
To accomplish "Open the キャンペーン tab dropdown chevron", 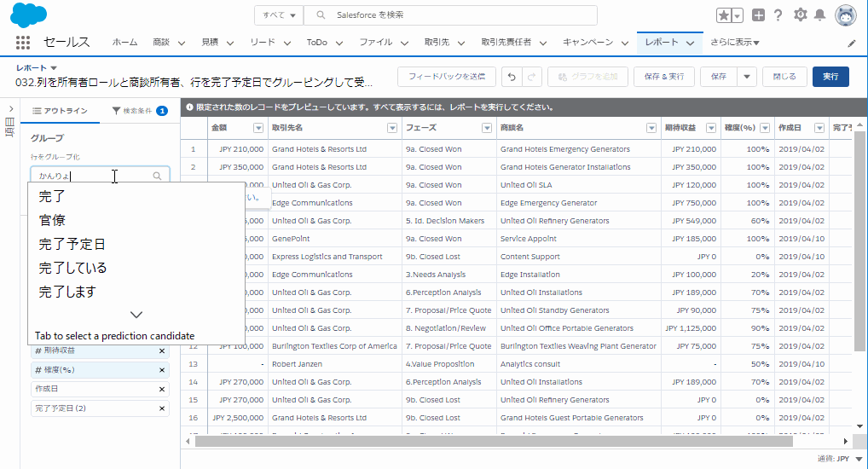I will [624, 43].
